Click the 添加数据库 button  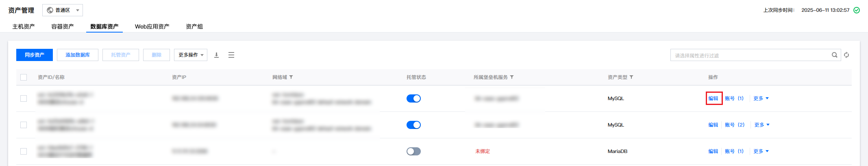pos(78,55)
